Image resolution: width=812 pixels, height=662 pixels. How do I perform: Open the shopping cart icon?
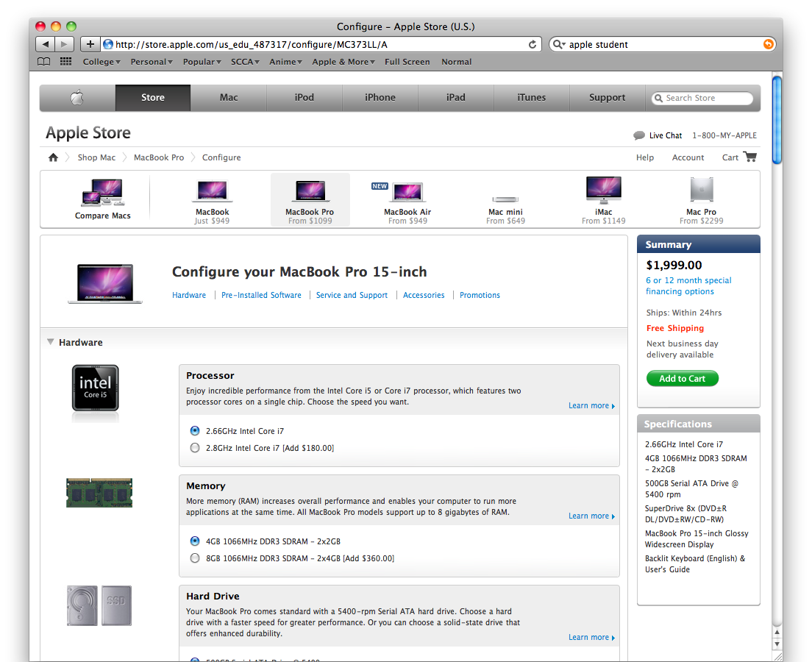coord(750,157)
